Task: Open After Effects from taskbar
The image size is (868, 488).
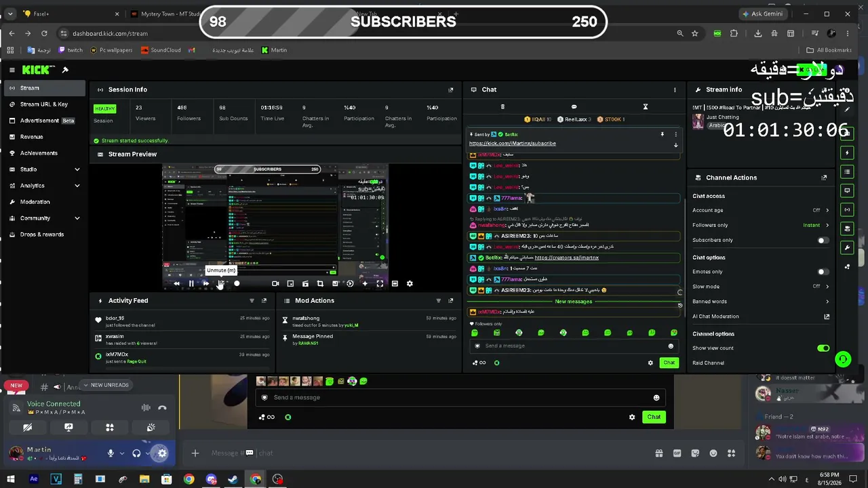Action: pos(34,479)
